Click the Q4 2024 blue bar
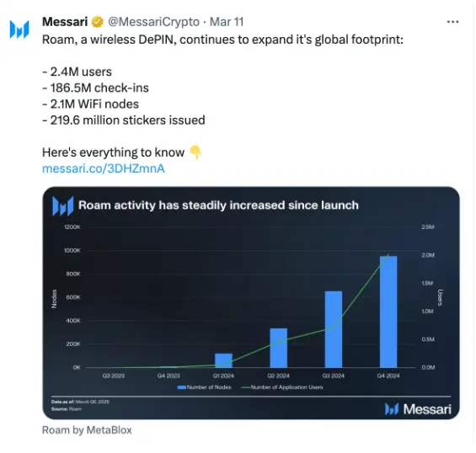 click(388, 312)
